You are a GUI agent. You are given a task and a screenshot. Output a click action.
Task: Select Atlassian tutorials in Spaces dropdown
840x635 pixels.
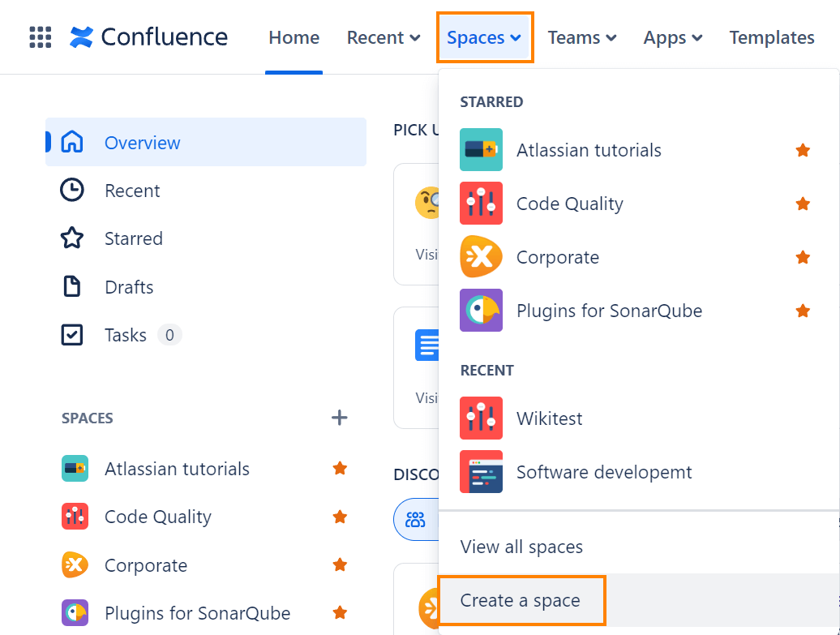click(x=639, y=149)
